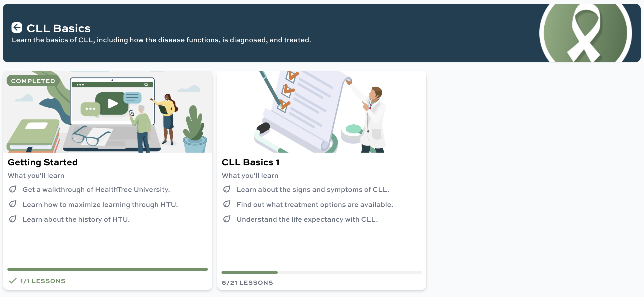This screenshot has height=297, width=644.
Task: Click the 6/21 Lessons counter
Action: [247, 282]
